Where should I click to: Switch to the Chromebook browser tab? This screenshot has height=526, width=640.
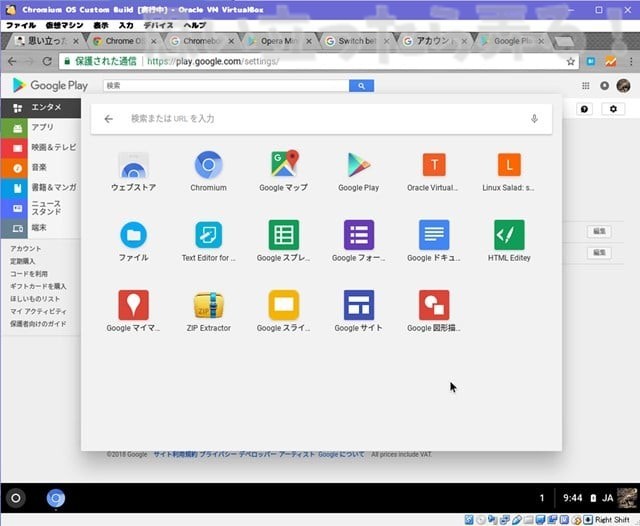(202, 41)
